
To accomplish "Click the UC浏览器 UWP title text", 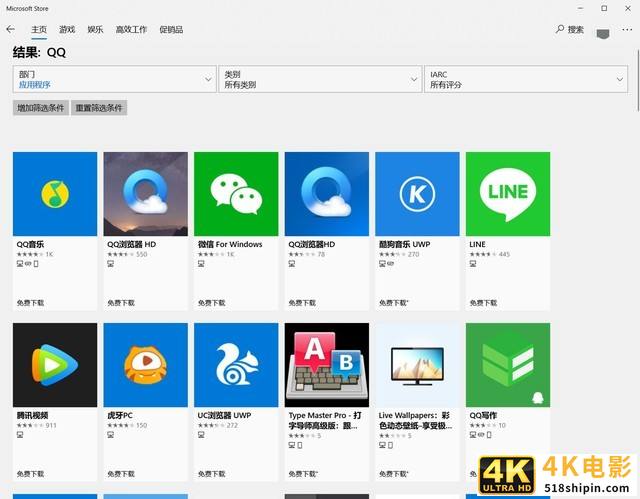I will tap(224, 415).
